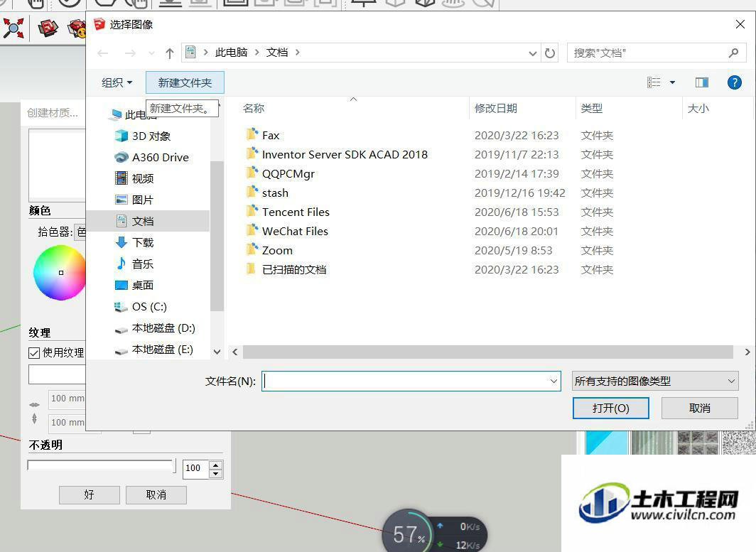Image resolution: width=756 pixels, height=552 pixels.
Task: Click the Zoom Extents tool icon
Action: (13, 28)
